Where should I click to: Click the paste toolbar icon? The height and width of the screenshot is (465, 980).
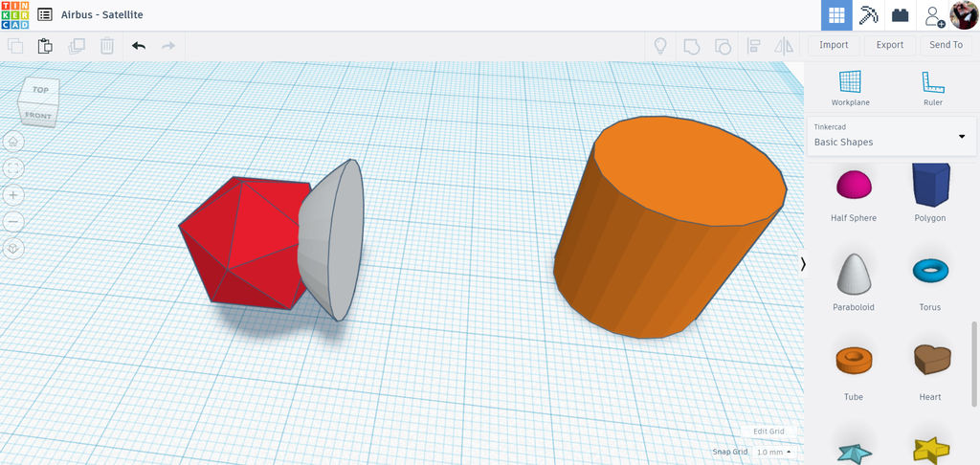pyautogui.click(x=45, y=46)
